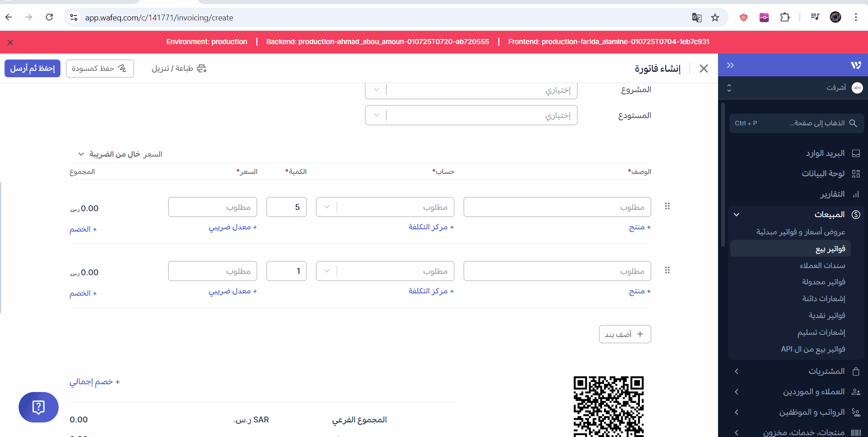The width and height of the screenshot is (868, 437).
Task: Click the first line price input field
Action: coord(213,207)
